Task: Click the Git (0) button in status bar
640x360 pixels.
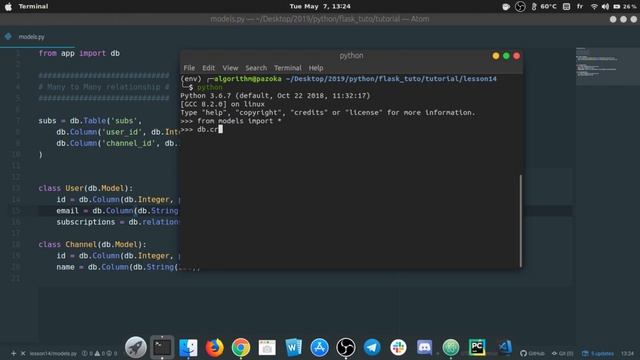Action: coord(562,353)
